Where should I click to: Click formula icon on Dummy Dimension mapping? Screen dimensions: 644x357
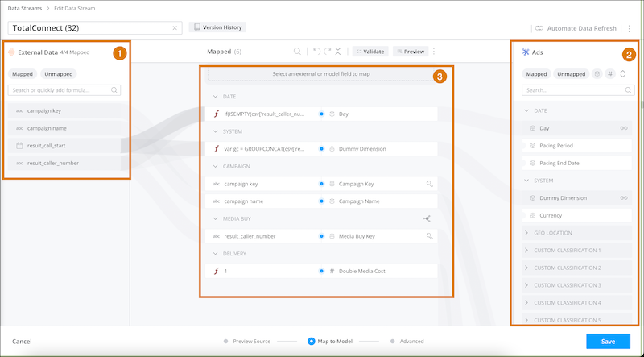pos(217,149)
